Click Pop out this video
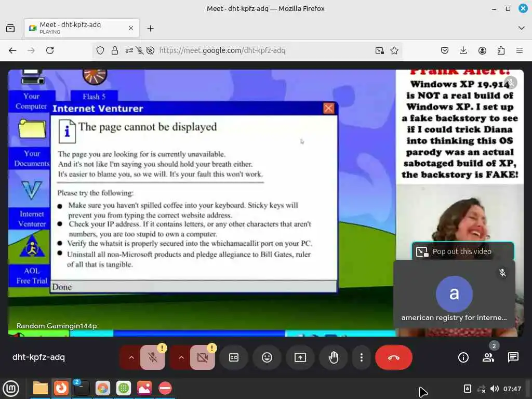Image resolution: width=532 pixels, height=399 pixels. pyautogui.click(x=463, y=251)
